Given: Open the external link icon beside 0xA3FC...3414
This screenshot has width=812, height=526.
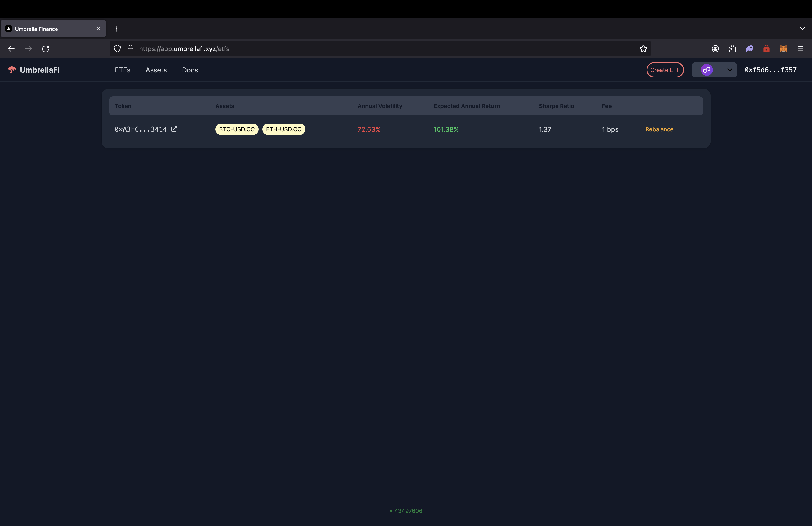Looking at the screenshot, I should tap(174, 129).
